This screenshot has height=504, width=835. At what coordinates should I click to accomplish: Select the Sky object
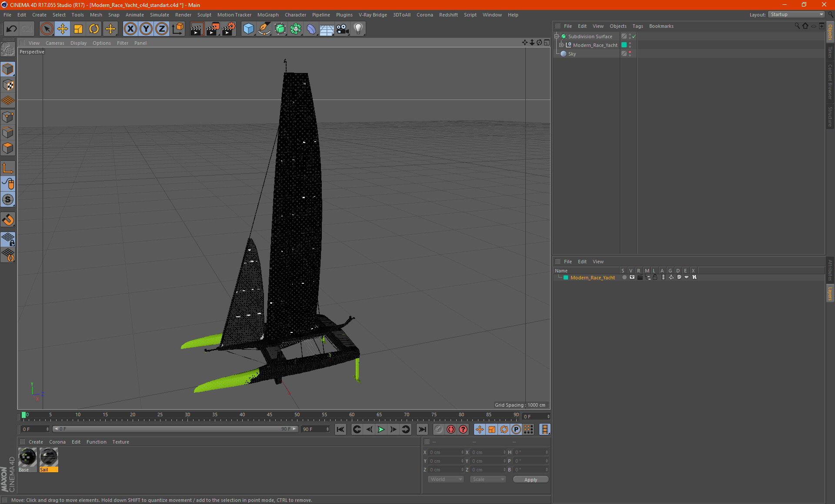pyautogui.click(x=572, y=54)
